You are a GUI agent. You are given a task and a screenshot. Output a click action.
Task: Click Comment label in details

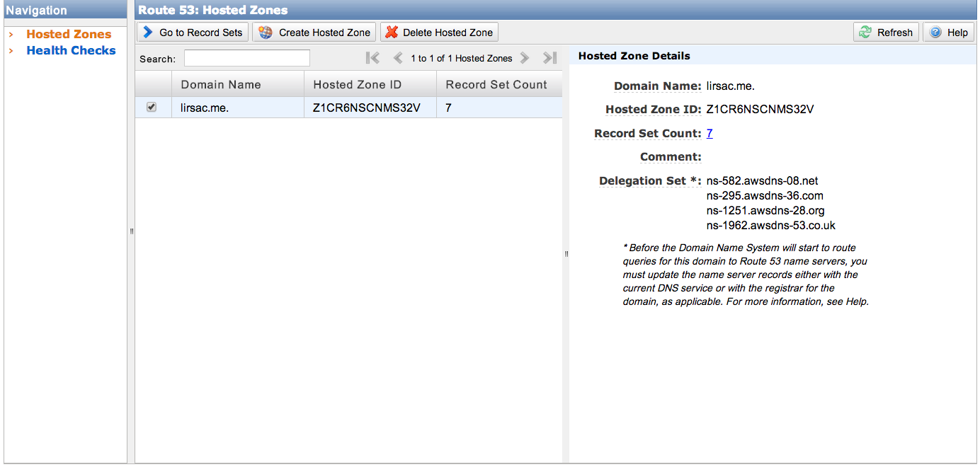(x=671, y=157)
